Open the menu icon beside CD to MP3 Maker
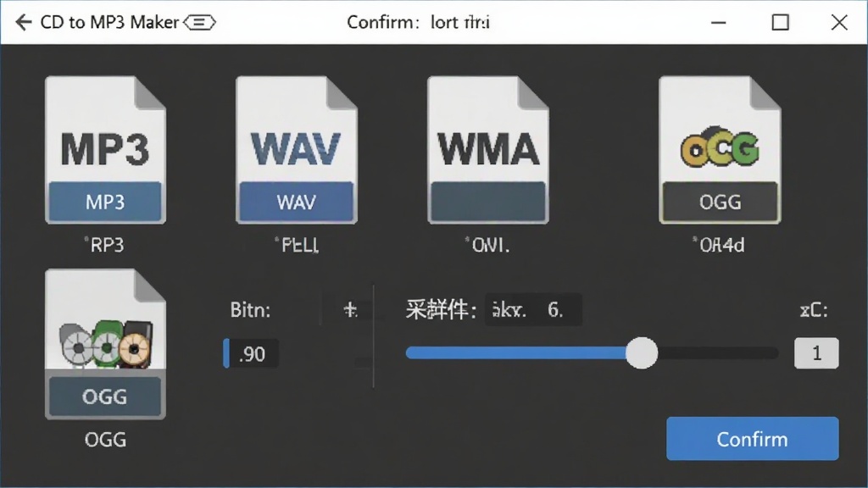 199,22
